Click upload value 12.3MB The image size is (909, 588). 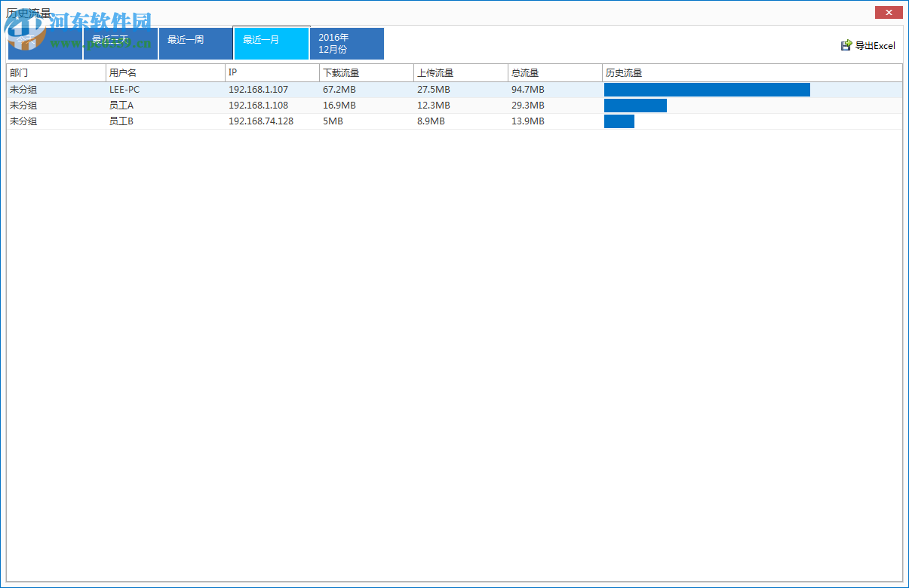pyautogui.click(x=434, y=106)
